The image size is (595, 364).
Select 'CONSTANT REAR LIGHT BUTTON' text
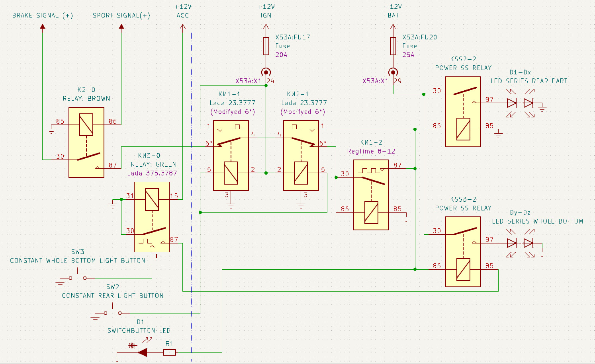coord(113,296)
